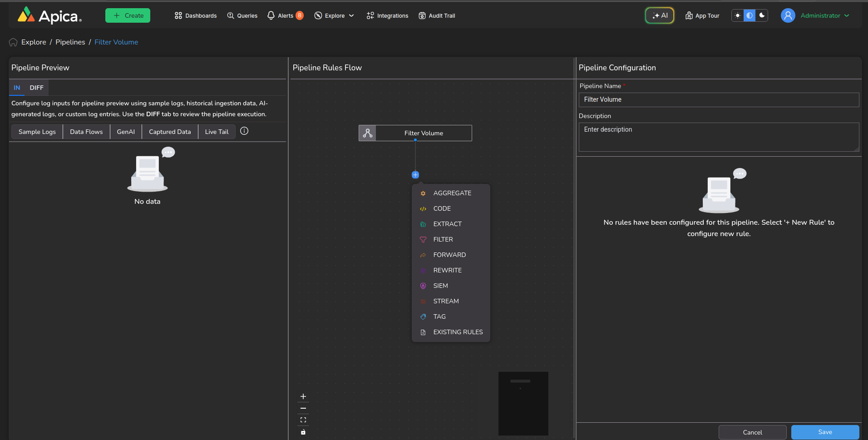Open the Administrator account dropdown

coord(820,15)
